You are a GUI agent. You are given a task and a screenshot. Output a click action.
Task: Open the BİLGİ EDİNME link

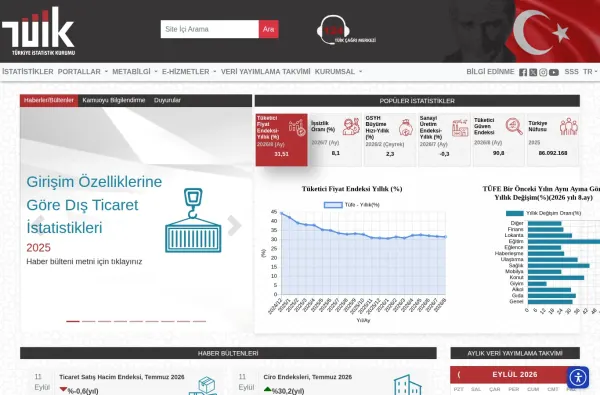[490, 72]
